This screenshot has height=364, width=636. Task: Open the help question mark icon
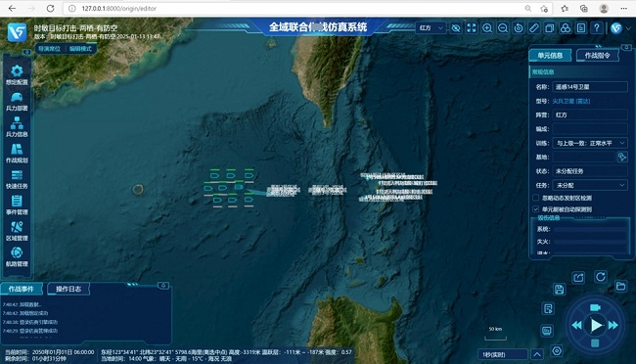(x=597, y=28)
